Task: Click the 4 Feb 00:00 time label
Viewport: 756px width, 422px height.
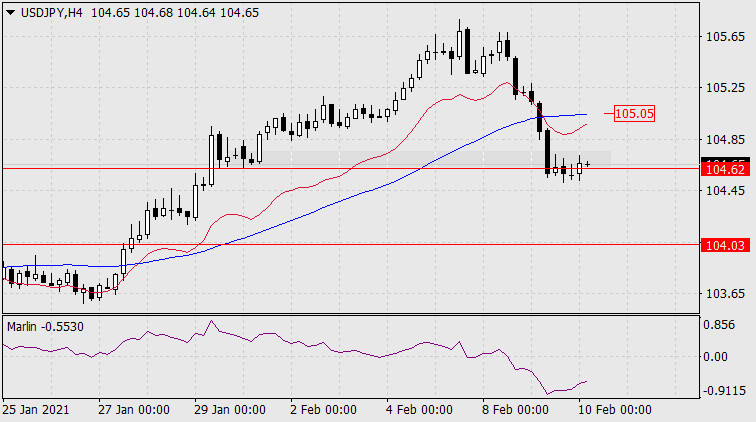Action: tap(419, 410)
